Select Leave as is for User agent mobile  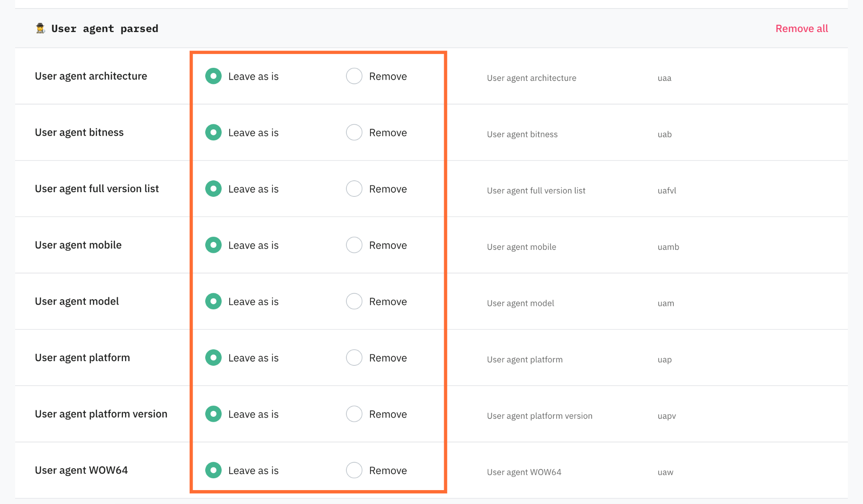coord(213,245)
